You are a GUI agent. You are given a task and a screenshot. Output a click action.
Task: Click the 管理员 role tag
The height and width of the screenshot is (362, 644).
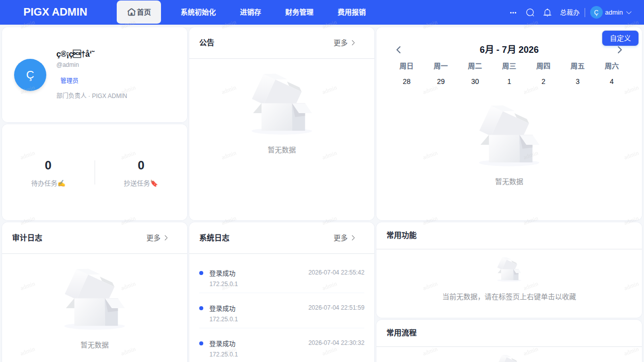pyautogui.click(x=69, y=80)
